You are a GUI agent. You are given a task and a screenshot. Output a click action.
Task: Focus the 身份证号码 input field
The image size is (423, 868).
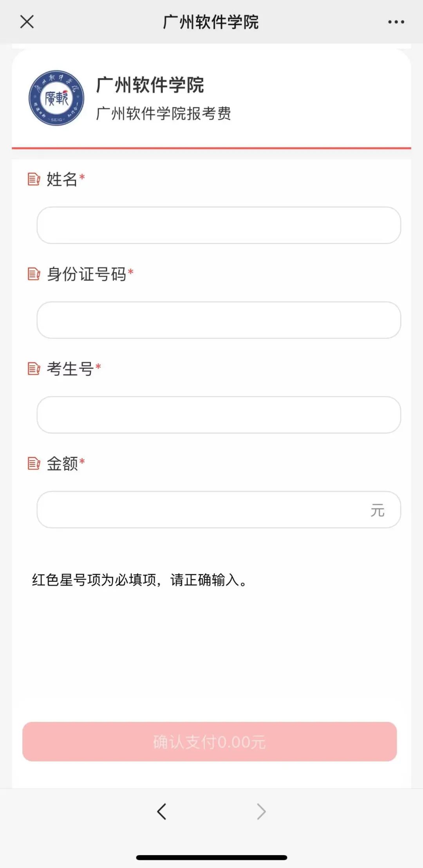click(219, 320)
